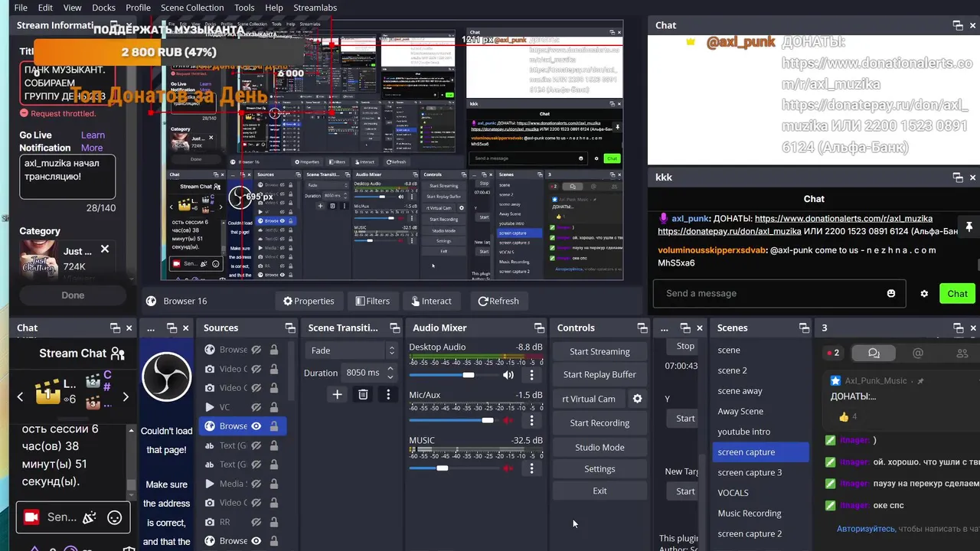Open source Filters

point(372,301)
